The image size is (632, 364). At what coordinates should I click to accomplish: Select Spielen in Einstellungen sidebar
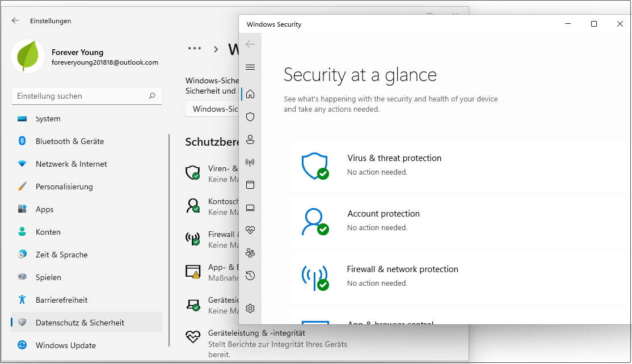(87, 277)
